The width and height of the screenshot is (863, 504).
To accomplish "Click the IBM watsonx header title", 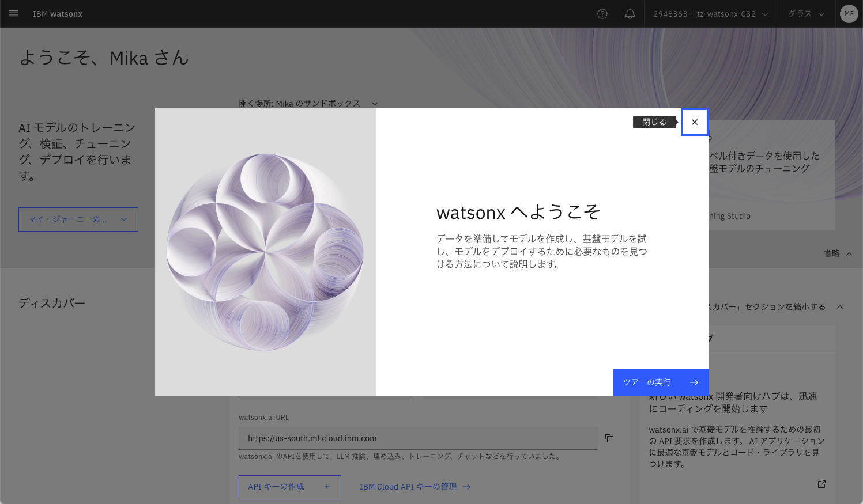I will coord(58,14).
